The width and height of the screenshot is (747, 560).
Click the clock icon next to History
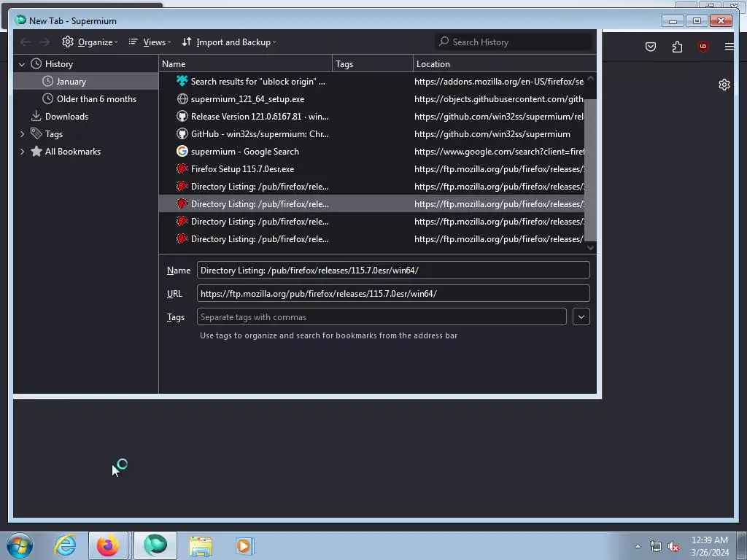[x=36, y=64]
